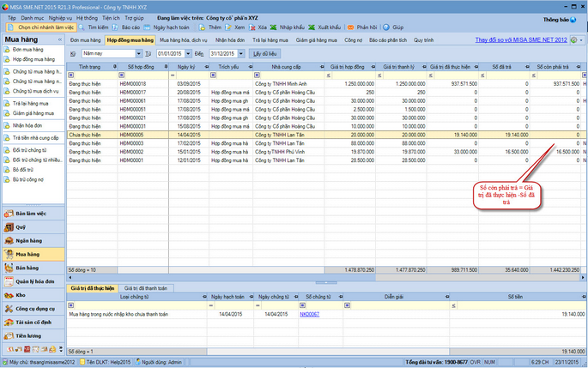Switch to Báo cáo phân tích tab
The width and height of the screenshot is (588, 368).
[x=388, y=40]
